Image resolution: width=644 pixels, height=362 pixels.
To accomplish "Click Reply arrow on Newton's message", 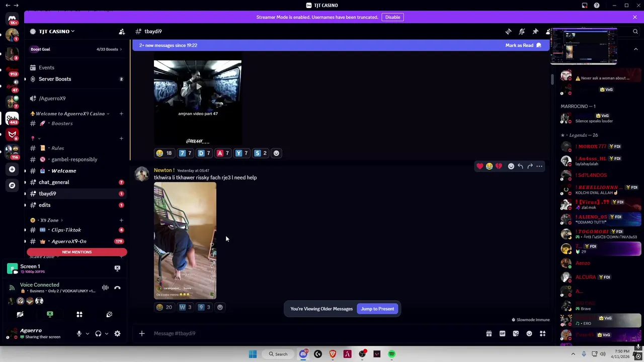I will (x=520, y=166).
